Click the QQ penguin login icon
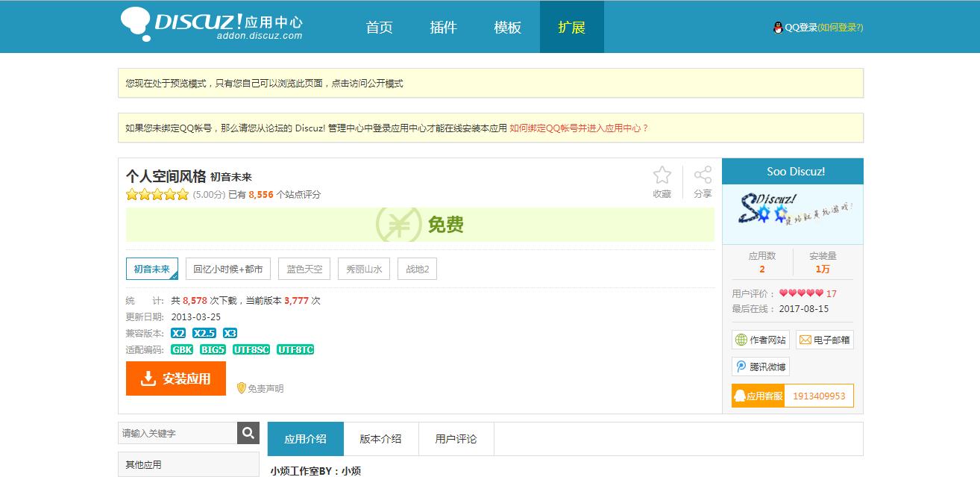980x477 pixels. pyautogui.click(x=778, y=28)
